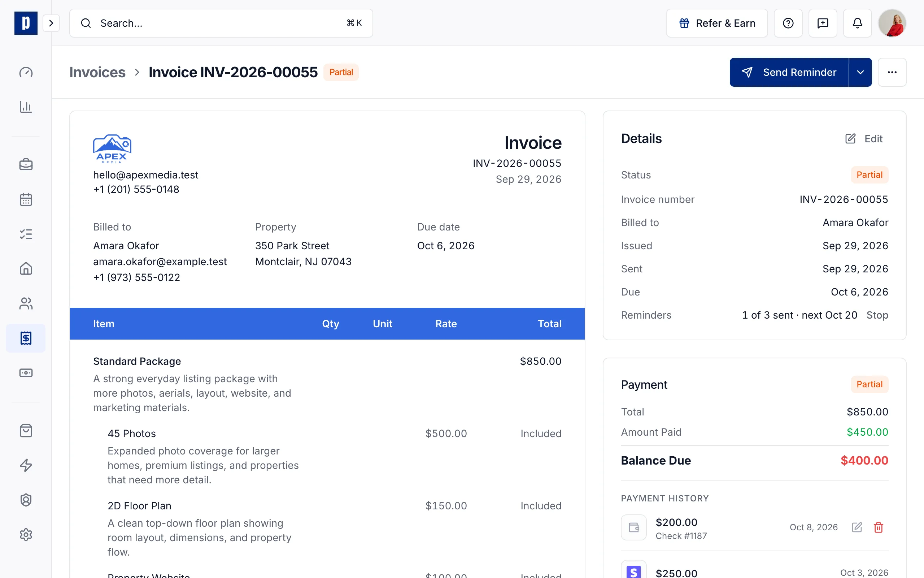This screenshot has height=578, width=924.
Task: Click hello@apexmedia.test email text
Action: click(145, 175)
